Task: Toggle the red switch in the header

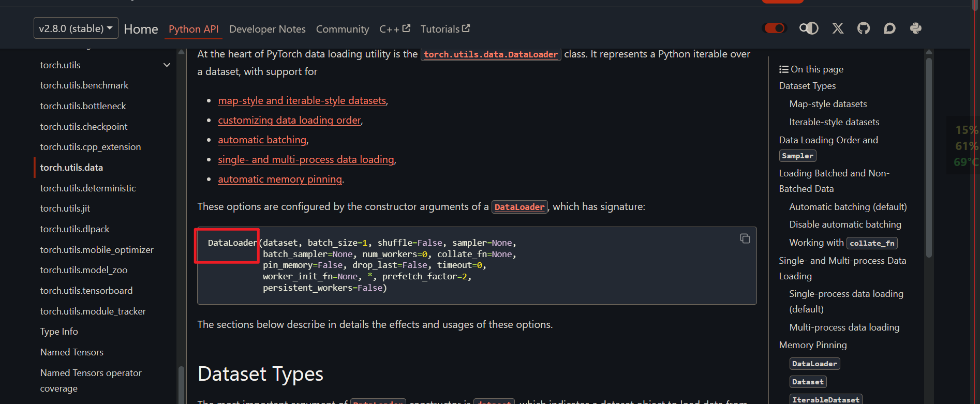Action: click(x=775, y=28)
